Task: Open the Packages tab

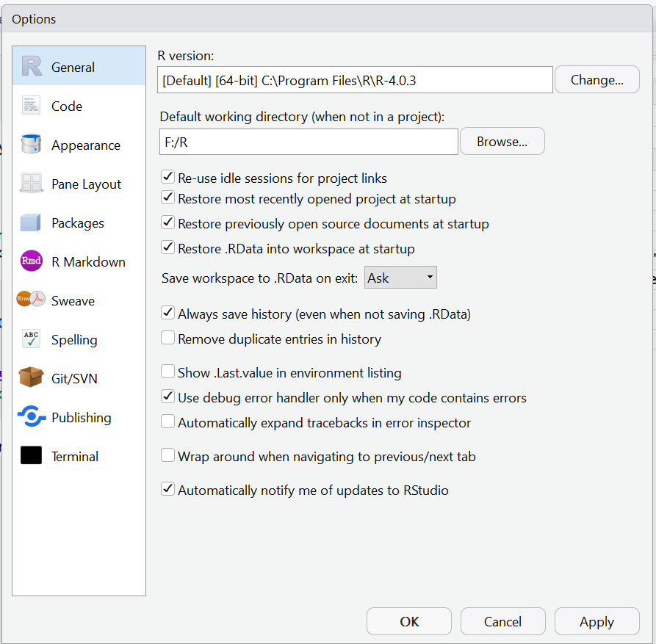Action: click(x=79, y=222)
